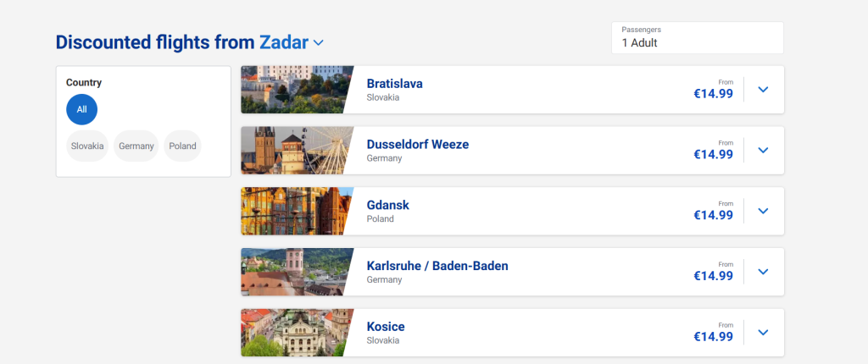Expand the Karlsruhe / Baden-Baden chevron
Viewport: 868px width, 364px height.
tap(763, 272)
